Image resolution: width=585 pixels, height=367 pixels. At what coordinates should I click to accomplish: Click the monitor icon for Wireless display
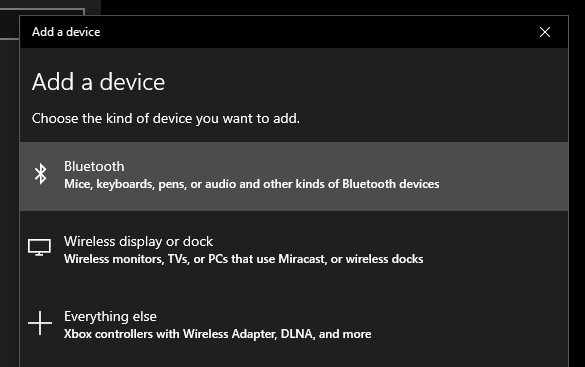tap(39, 247)
